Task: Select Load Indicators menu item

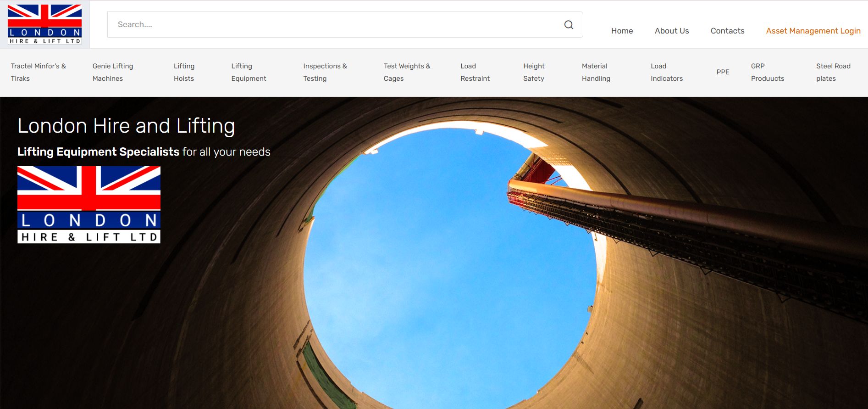Action: pyautogui.click(x=667, y=72)
